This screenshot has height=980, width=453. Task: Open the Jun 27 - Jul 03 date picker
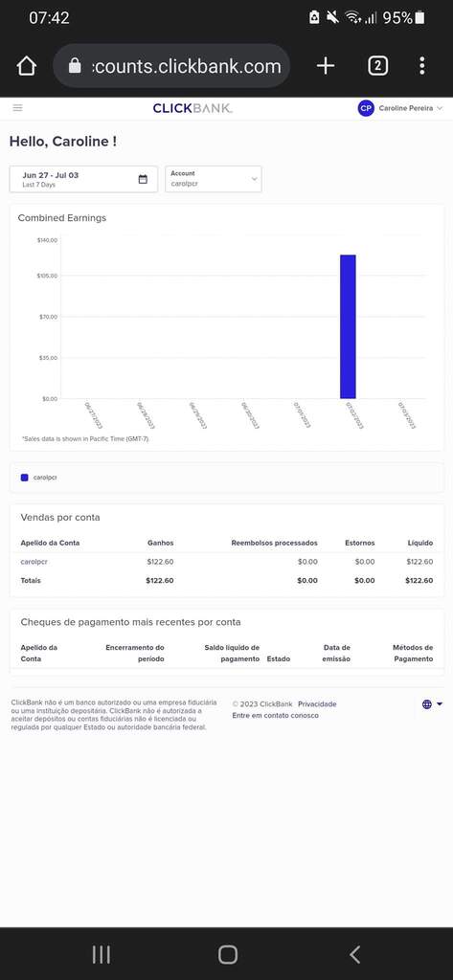[83, 179]
